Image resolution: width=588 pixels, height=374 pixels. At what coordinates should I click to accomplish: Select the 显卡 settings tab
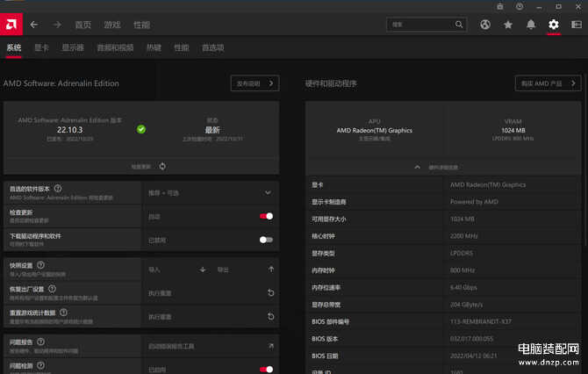pos(41,47)
